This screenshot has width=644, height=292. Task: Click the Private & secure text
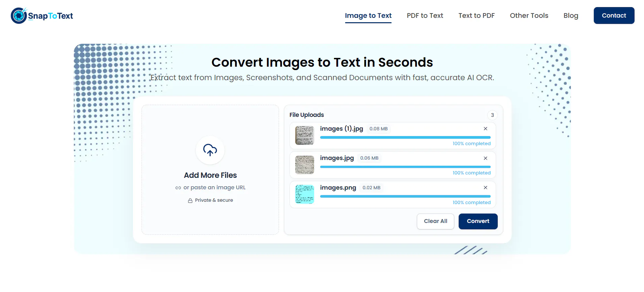pos(214,200)
